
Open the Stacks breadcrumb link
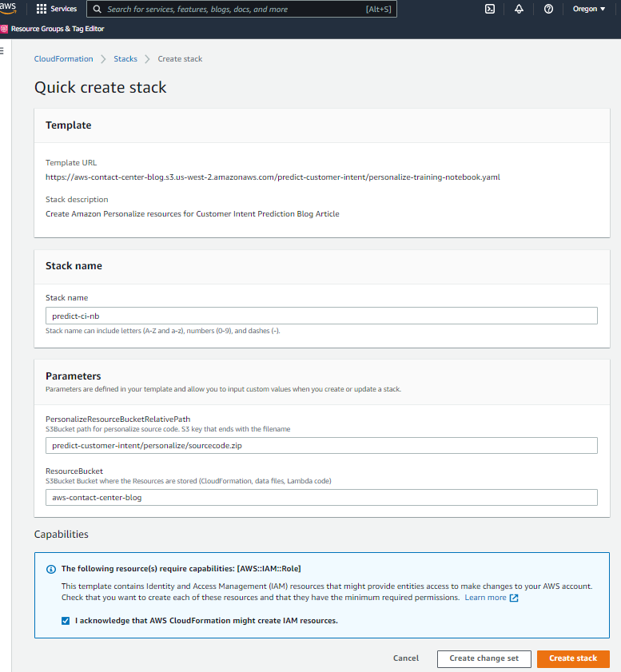(125, 58)
